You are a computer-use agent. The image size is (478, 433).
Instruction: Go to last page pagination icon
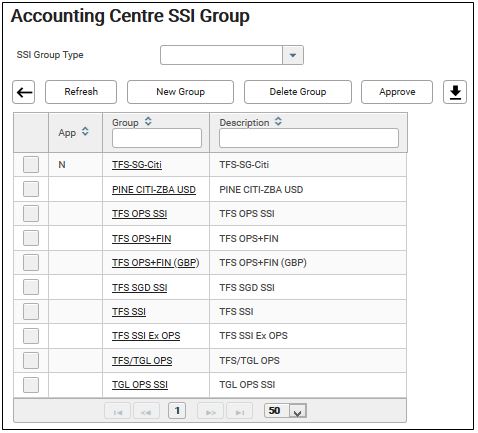pyautogui.click(x=240, y=412)
